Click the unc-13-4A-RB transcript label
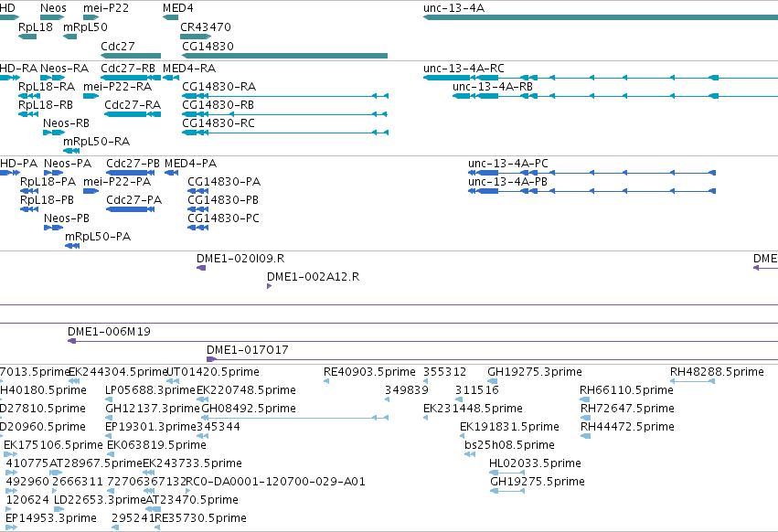 tap(492, 86)
